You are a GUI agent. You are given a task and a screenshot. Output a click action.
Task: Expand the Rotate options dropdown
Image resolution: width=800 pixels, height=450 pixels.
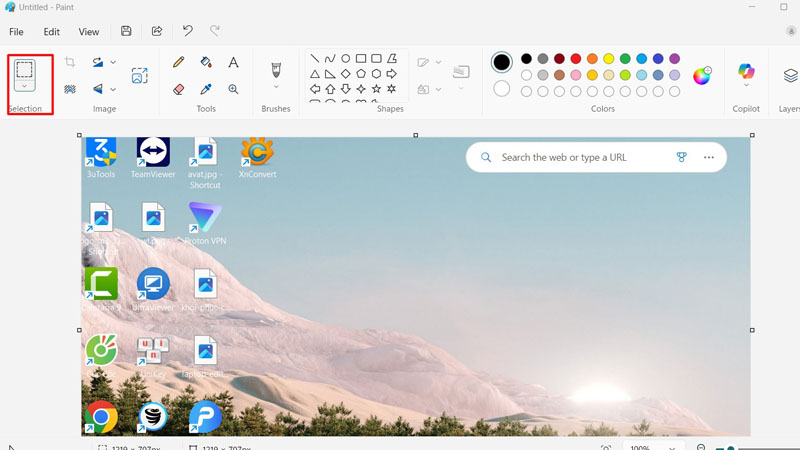tap(113, 62)
